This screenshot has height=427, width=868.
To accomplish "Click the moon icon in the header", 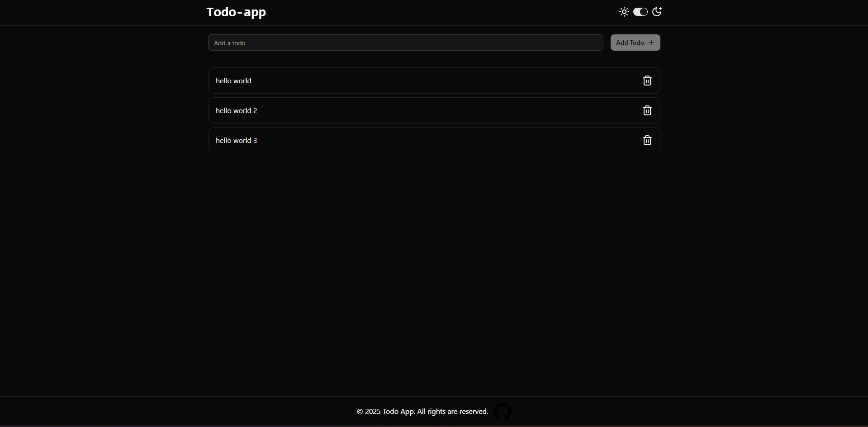I will [x=657, y=12].
